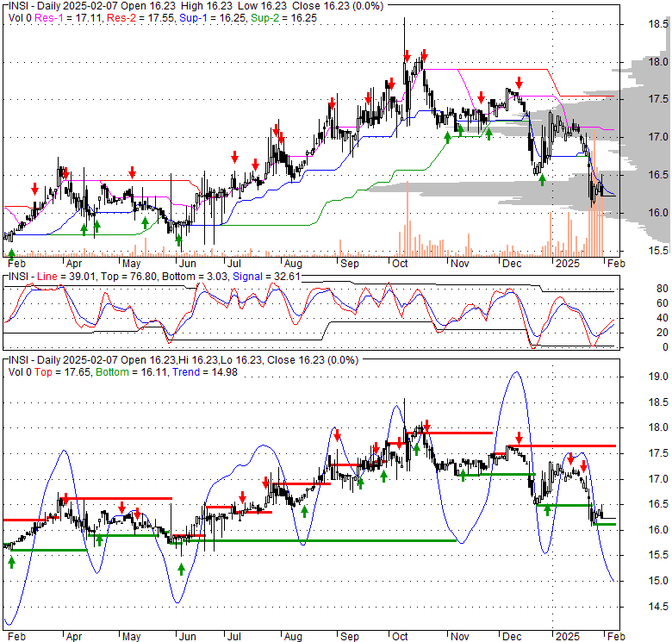
Task: Select the December red sell arrow in lower chart
Action: coord(519,438)
